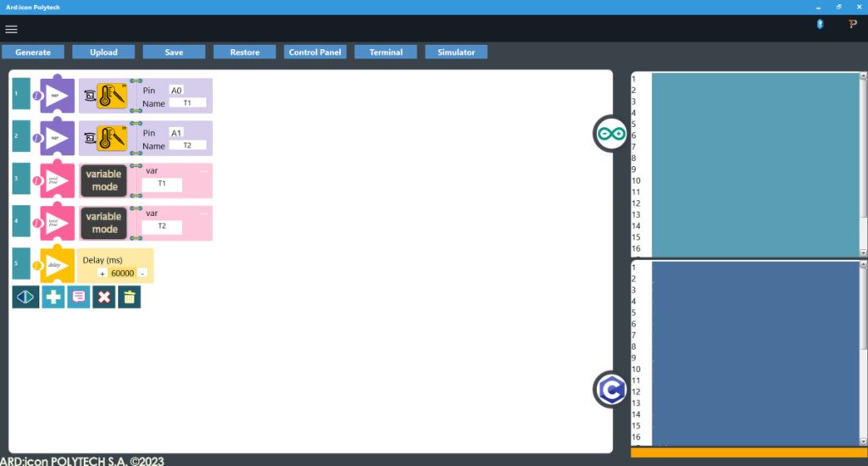The image size is (868, 466).
Task: Click the T2 Name field in row 2
Action: point(187,145)
